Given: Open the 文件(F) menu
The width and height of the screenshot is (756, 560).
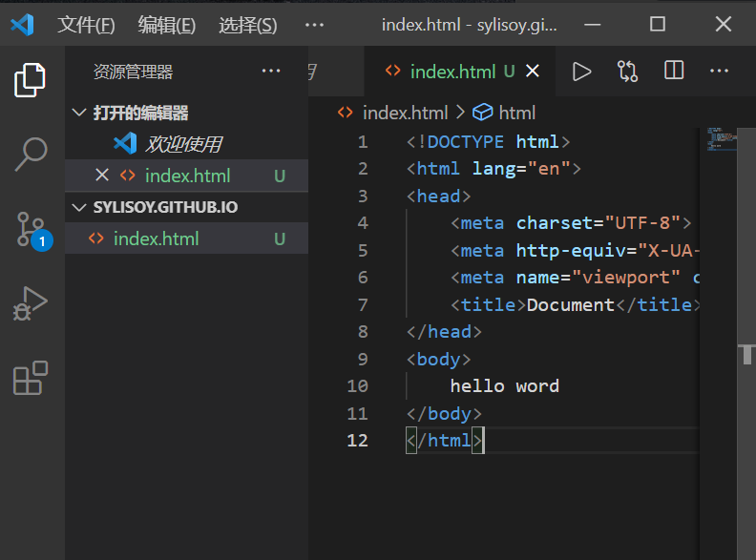Looking at the screenshot, I should coord(86,25).
